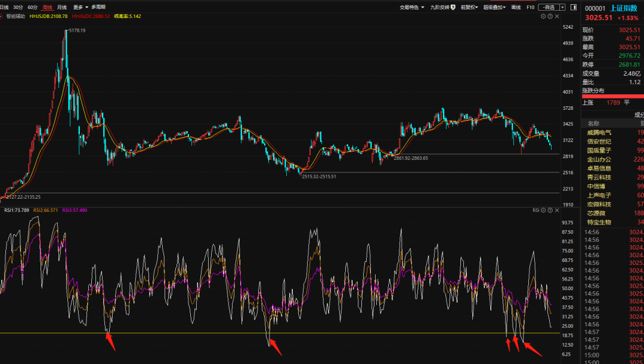Select the 周线 weekly chart tab
Viewport: 644px width, 364px height.
click(x=48, y=7)
